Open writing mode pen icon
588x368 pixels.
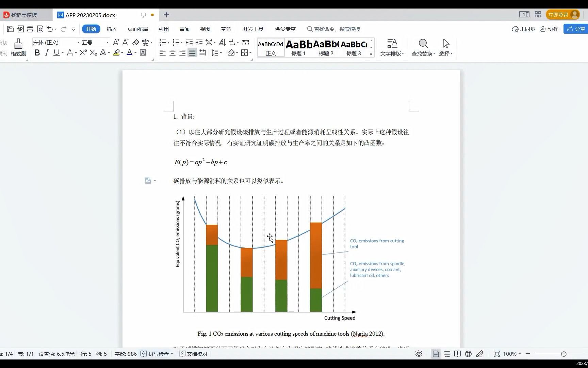point(479,354)
